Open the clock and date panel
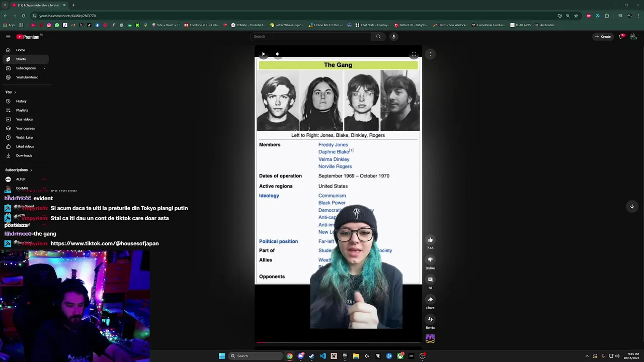The image size is (644, 362). tap(631, 356)
